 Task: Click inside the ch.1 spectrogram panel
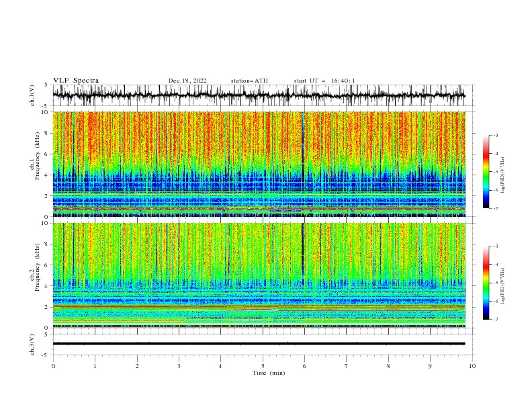259,164
